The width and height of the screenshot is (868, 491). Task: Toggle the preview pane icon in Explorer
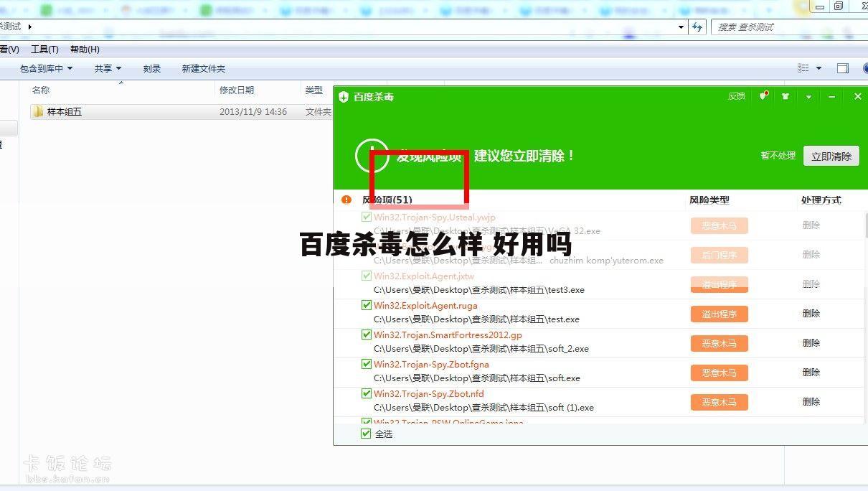tap(843, 68)
